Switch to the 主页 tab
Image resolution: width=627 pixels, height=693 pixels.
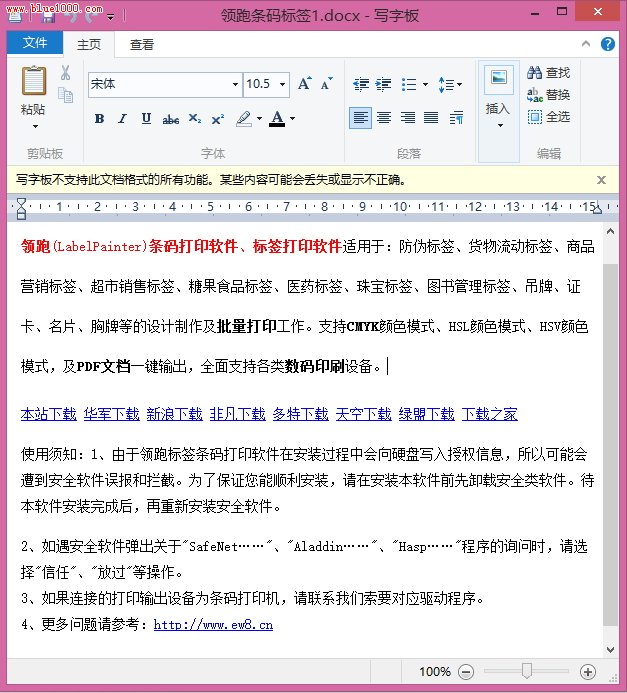pos(89,44)
